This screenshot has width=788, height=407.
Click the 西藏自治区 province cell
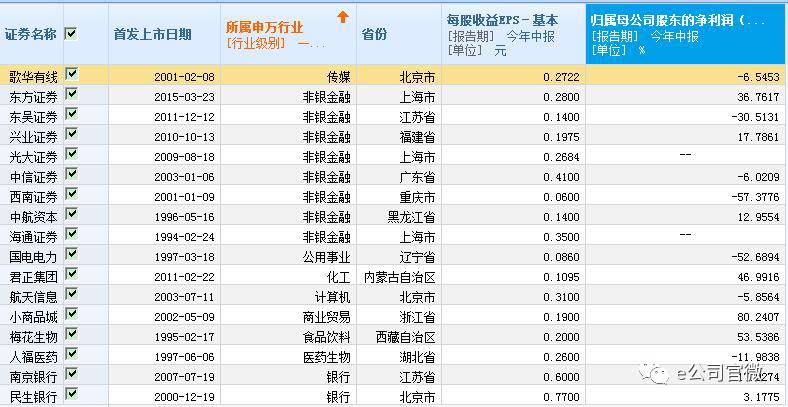[406, 337]
